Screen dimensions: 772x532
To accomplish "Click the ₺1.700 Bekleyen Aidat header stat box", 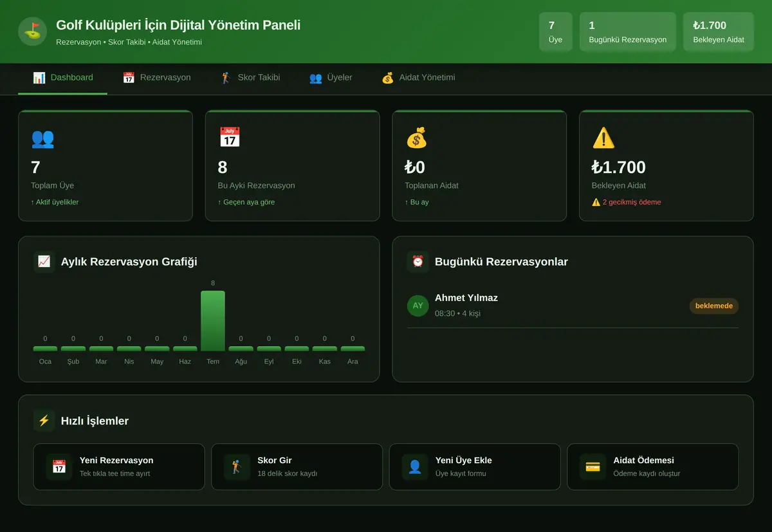I will click(719, 32).
